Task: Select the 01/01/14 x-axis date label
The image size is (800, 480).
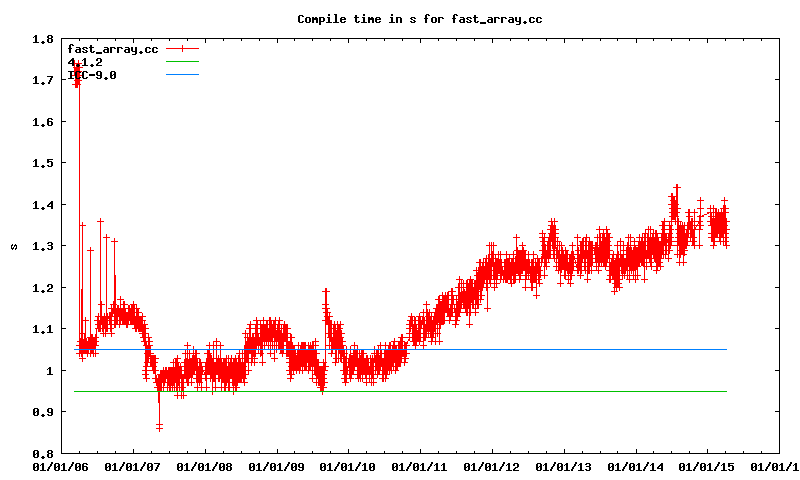Action: point(636,465)
